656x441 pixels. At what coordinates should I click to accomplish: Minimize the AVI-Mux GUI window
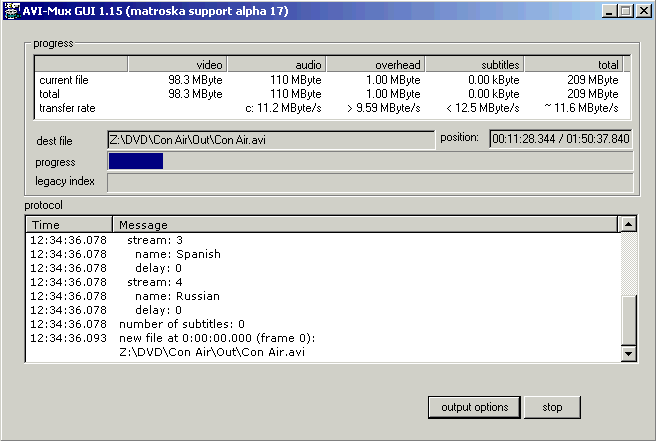[x=609, y=11]
